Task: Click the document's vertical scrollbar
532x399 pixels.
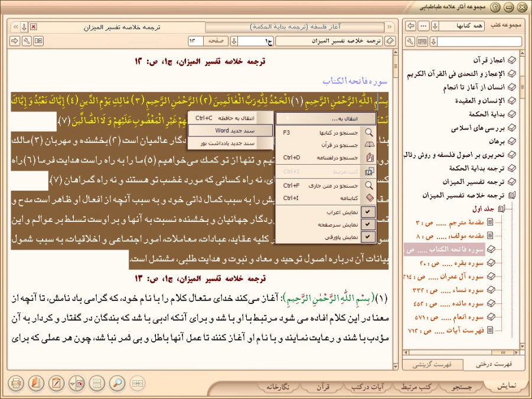Action: tap(395, 209)
